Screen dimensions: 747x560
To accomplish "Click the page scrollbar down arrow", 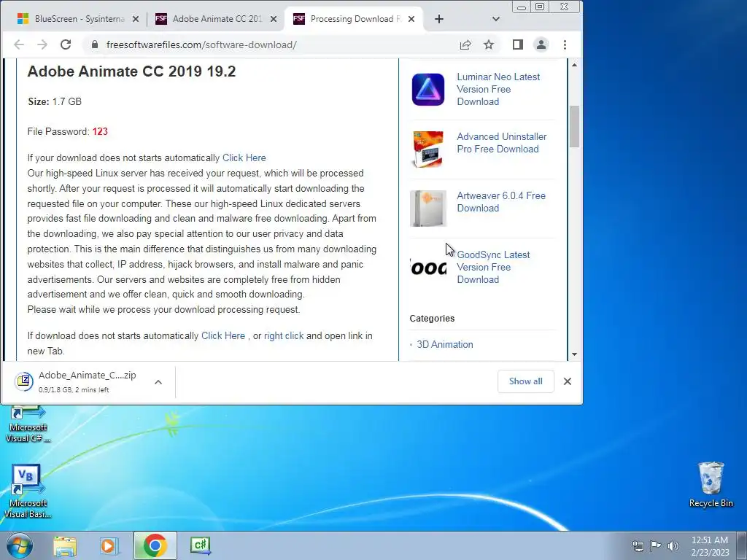I will click(575, 354).
